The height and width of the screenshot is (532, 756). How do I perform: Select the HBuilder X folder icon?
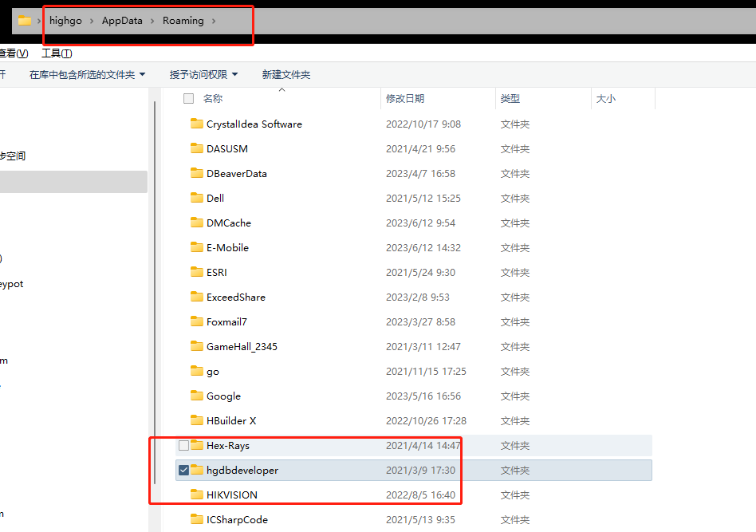197,420
